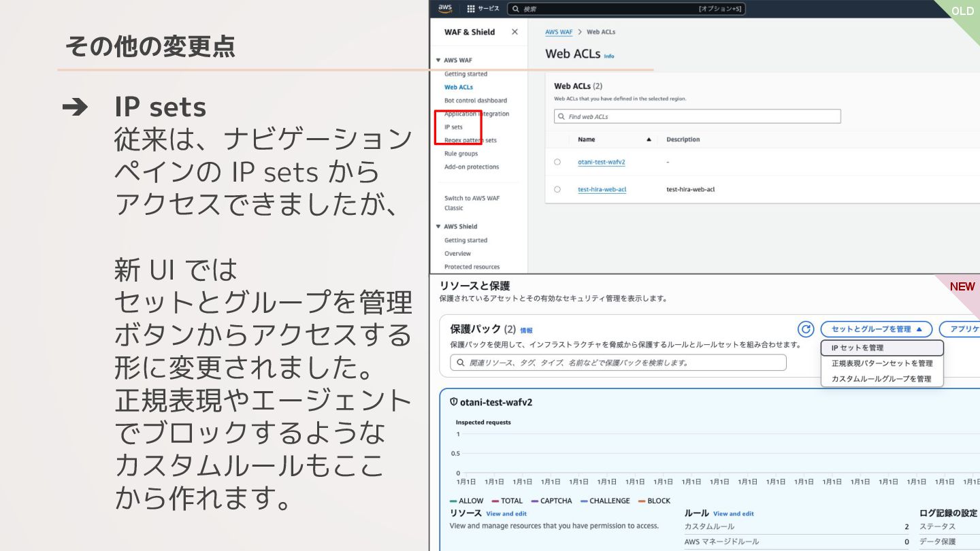Click View and edit beside リソース
Viewport: 980px width, 551px height.
[506, 514]
